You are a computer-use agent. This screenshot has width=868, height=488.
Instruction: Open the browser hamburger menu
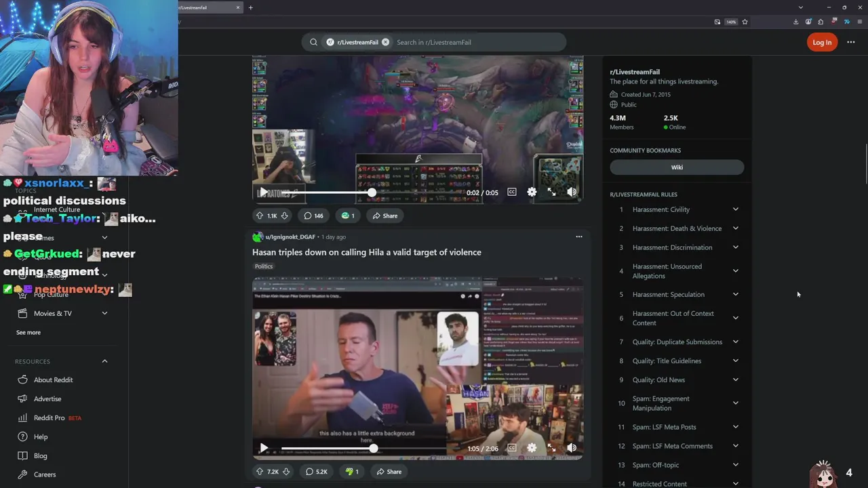coord(859,22)
